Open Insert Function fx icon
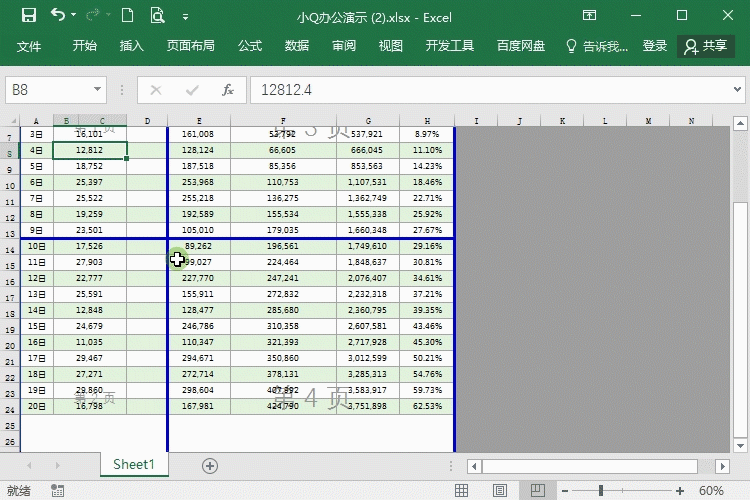The image size is (750, 500). [228, 90]
